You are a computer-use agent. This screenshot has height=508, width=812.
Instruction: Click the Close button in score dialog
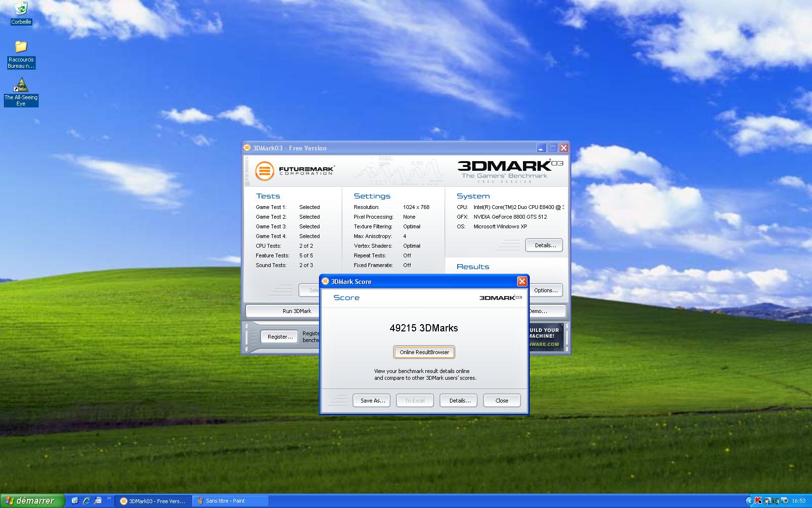coord(502,401)
